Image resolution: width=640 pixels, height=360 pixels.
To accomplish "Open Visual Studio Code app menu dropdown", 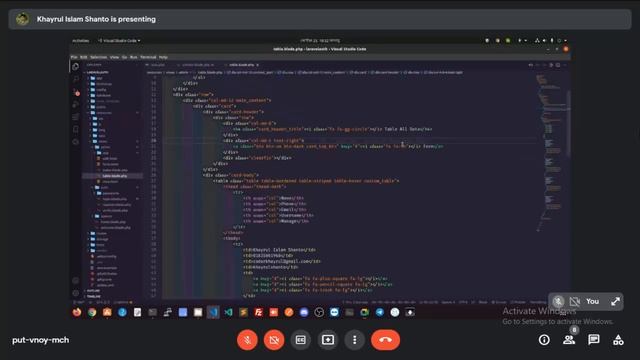I will 119,41.
